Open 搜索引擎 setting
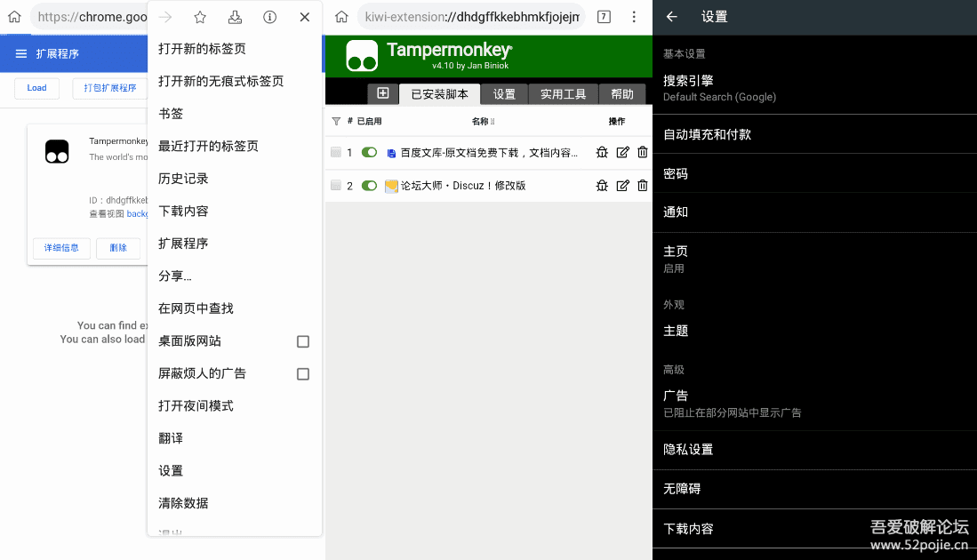977x560 pixels. [814, 88]
